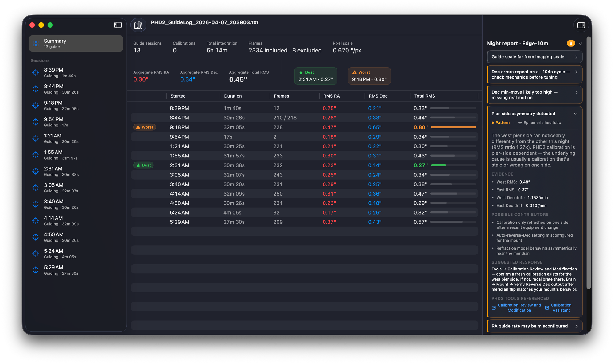614x364 pixels.
Task: Click the bar chart icon beside the filename
Action: [138, 25]
